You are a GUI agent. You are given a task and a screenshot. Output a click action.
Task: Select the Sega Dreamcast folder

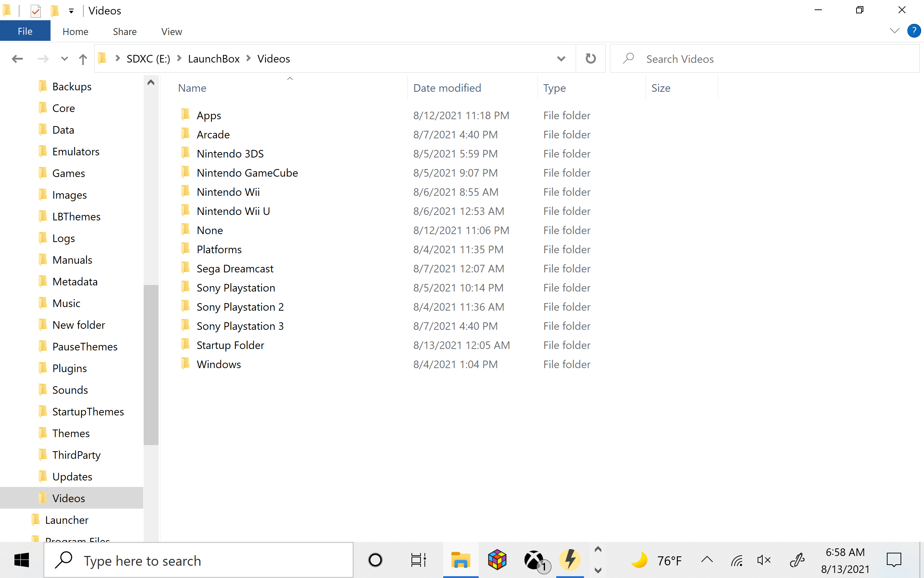[x=235, y=268]
